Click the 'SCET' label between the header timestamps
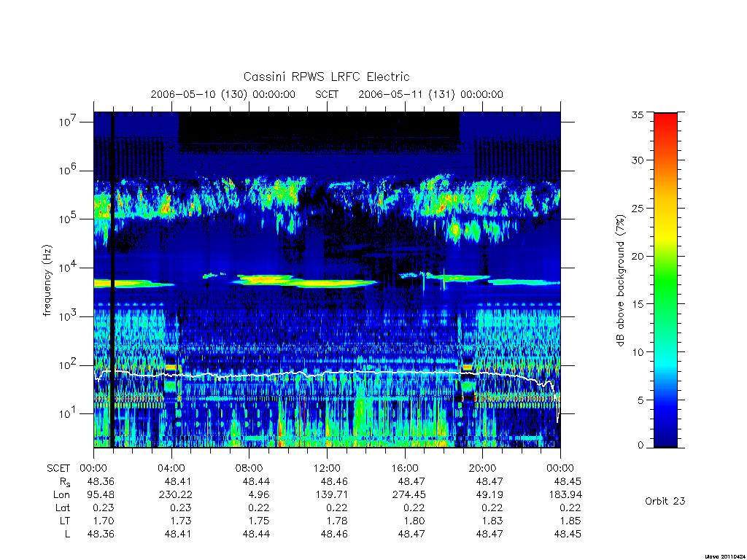Screen dimensions: 747x560 click(327, 94)
